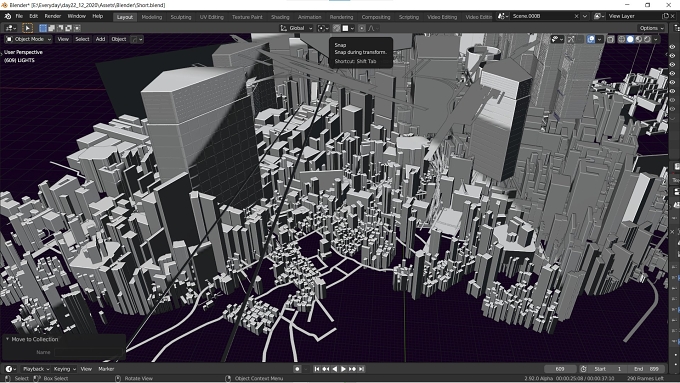Play the animation forward

pos(343,369)
